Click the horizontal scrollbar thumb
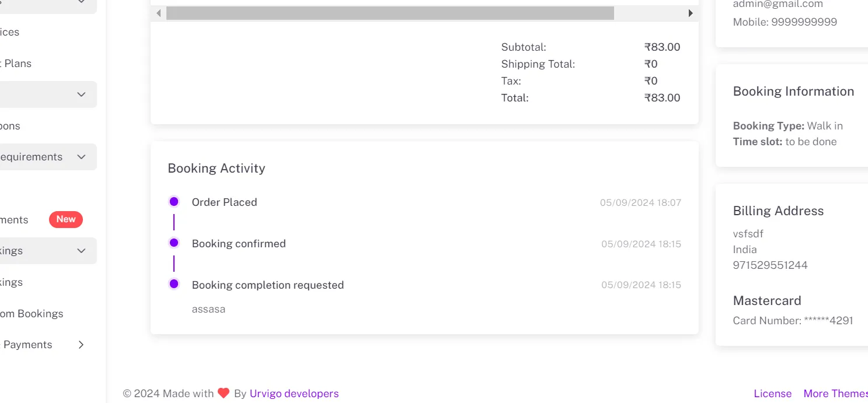This screenshot has height=403, width=868. (x=390, y=13)
